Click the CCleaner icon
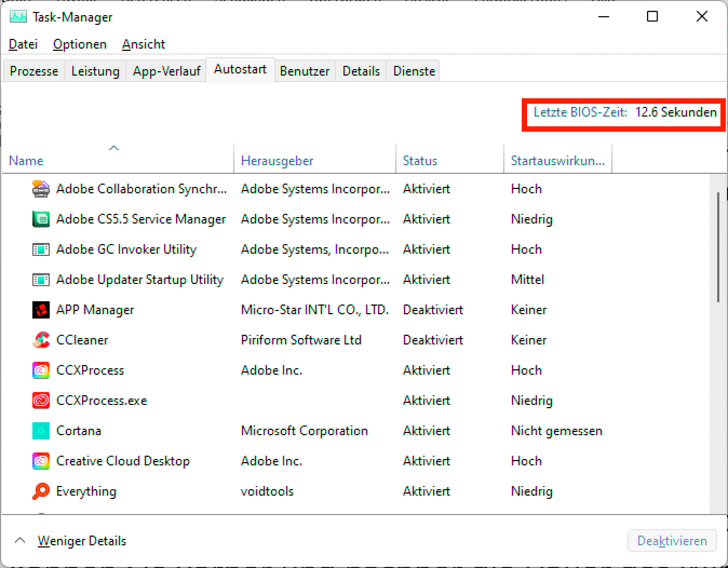Screen dimensions: 728x568 (x=41, y=340)
